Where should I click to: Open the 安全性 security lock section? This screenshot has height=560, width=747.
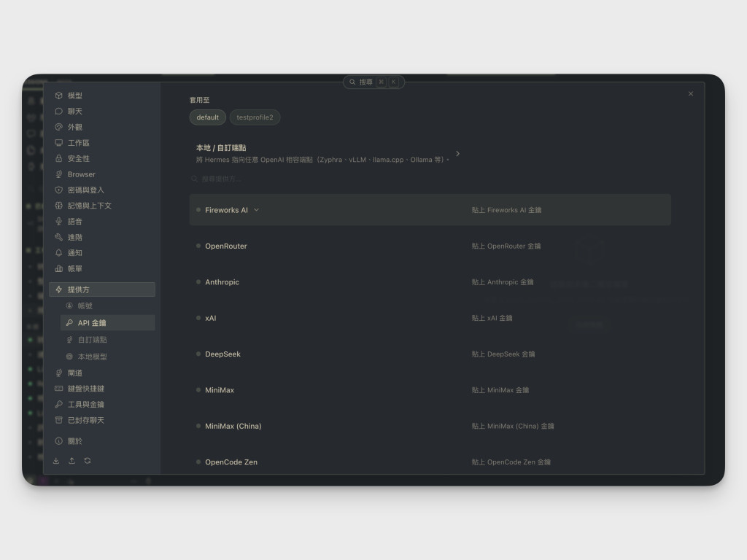(x=102, y=158)
